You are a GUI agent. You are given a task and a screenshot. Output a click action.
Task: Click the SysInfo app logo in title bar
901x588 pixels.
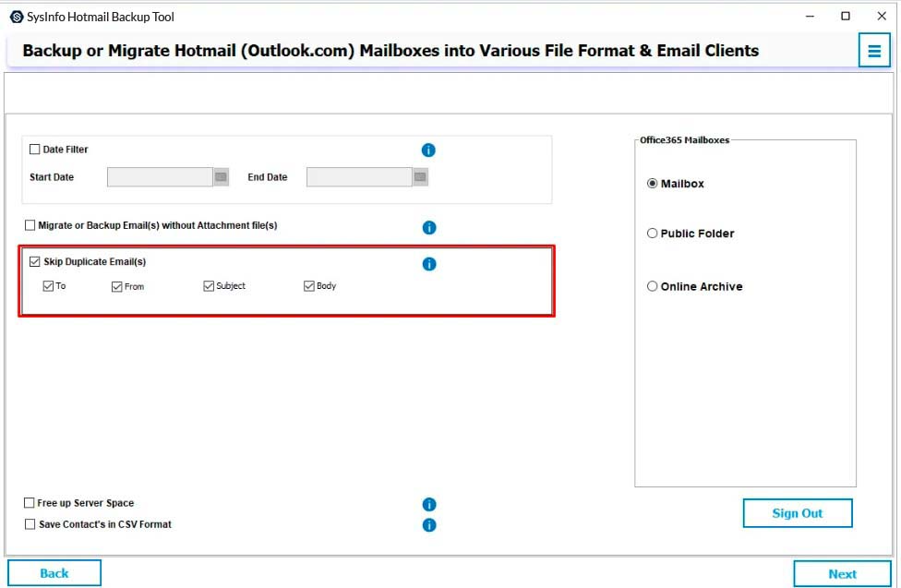pos(17,17)
